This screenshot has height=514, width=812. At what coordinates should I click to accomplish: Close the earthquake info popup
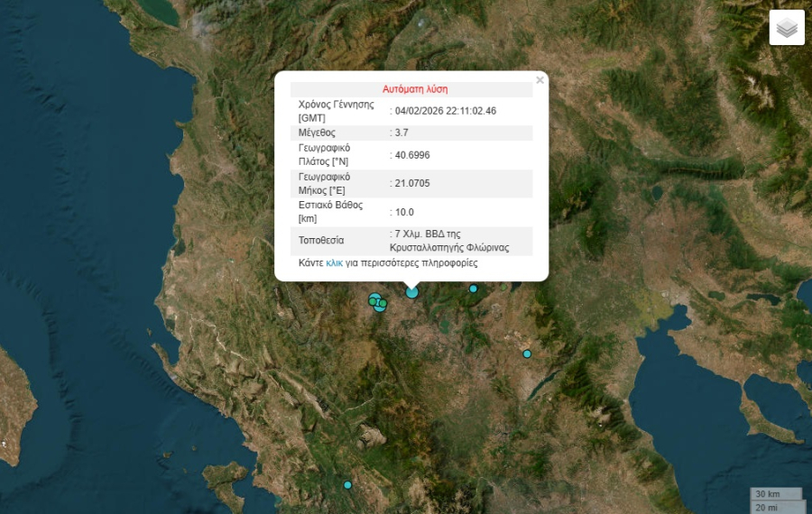[540, 80]
